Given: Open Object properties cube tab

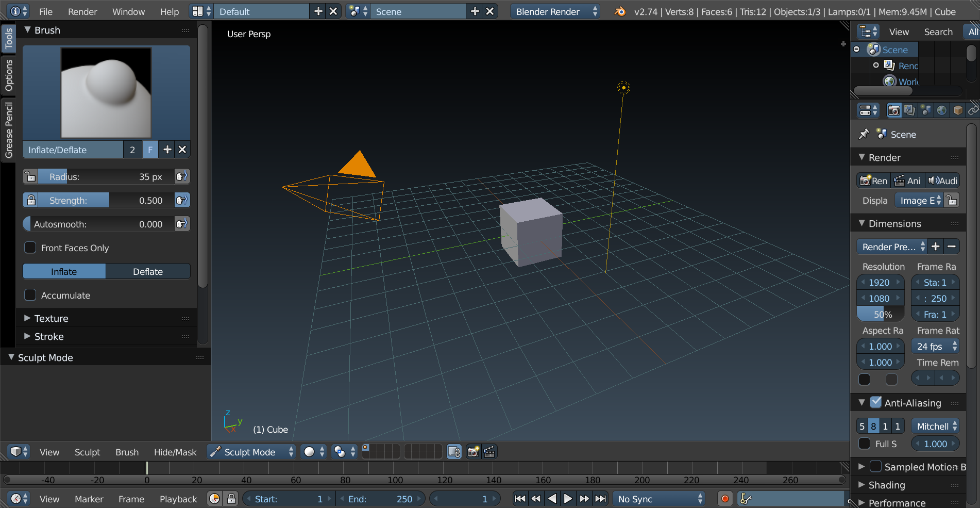Looking at the screenshot, I should tap(958, 110).
